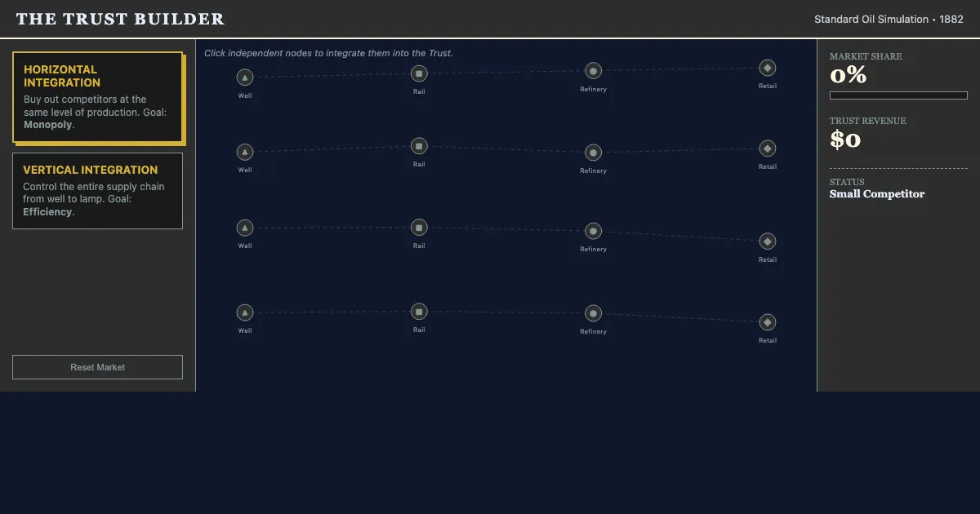
Task: Click the Trust Revenue heading
Action: [868, 121]
